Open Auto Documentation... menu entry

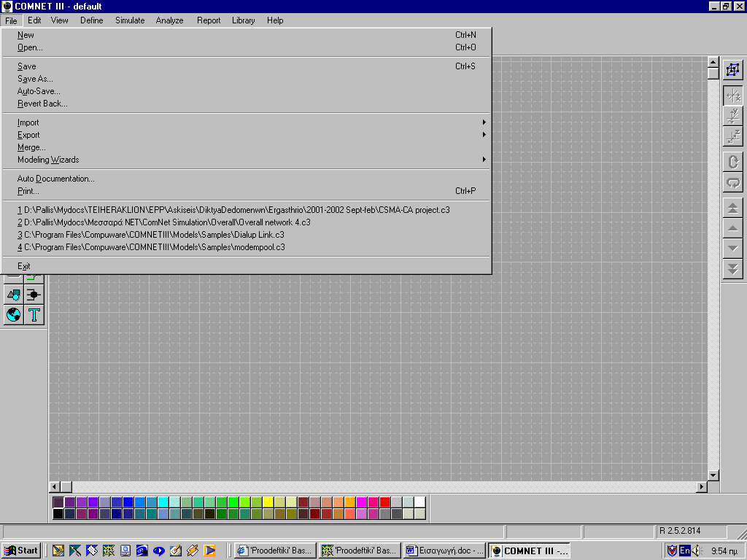247,179
